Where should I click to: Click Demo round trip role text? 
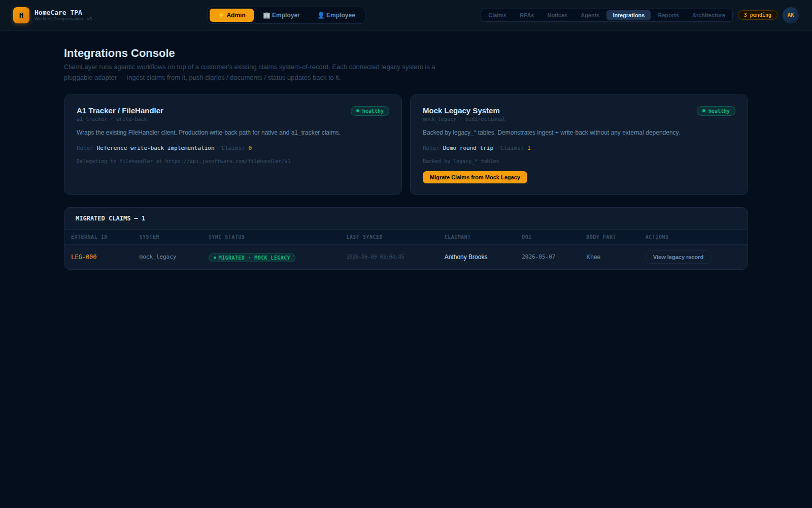(x=468, y=148)
